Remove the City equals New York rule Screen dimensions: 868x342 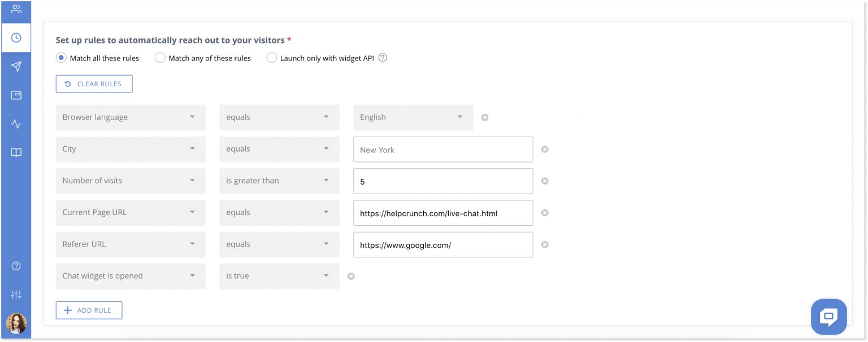[544, 149]
